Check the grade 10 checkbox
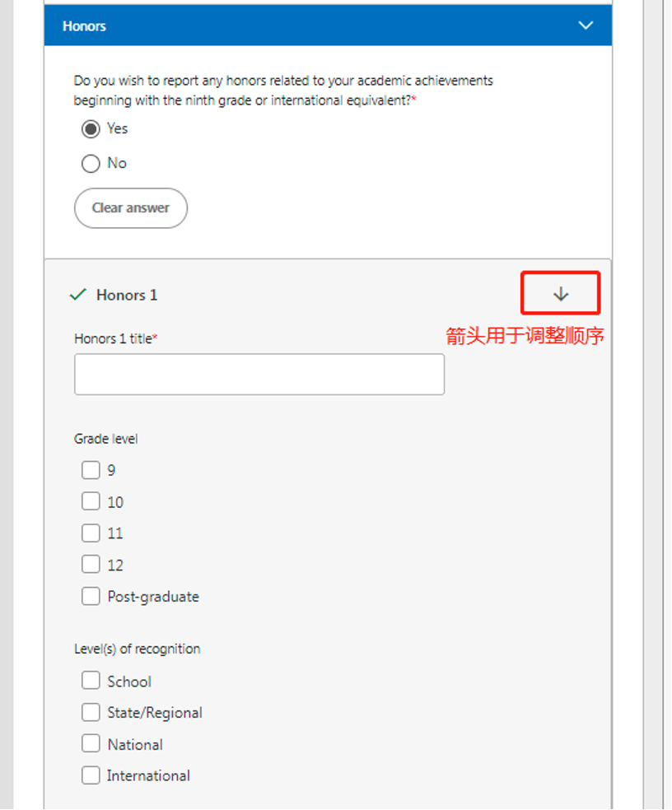The width and height of the screenshot is (672, 810). pyautogui.click(x=91, y=502)
